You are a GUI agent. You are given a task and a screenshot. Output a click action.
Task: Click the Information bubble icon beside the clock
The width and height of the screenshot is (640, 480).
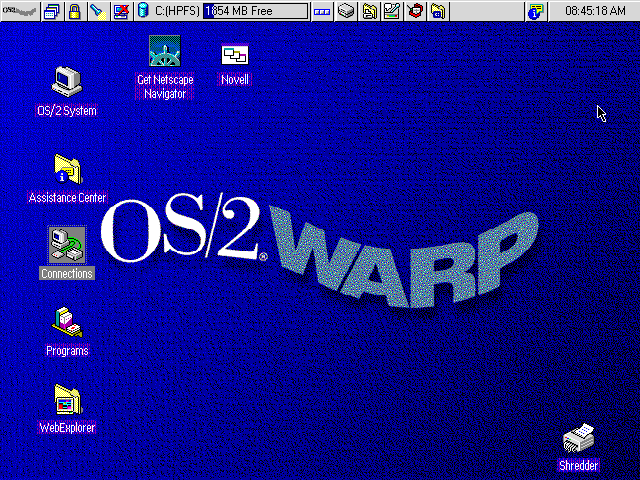536,11
